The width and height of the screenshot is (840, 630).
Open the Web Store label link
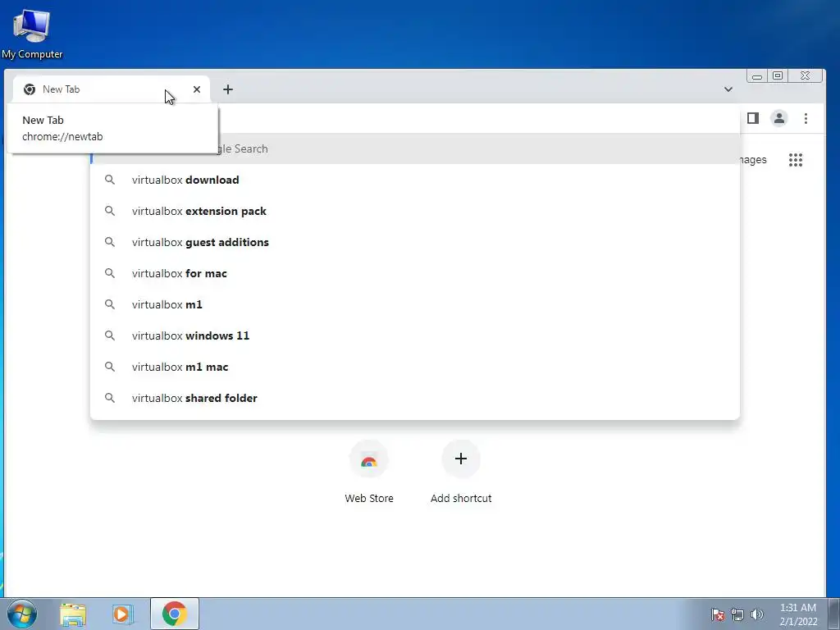369,498
